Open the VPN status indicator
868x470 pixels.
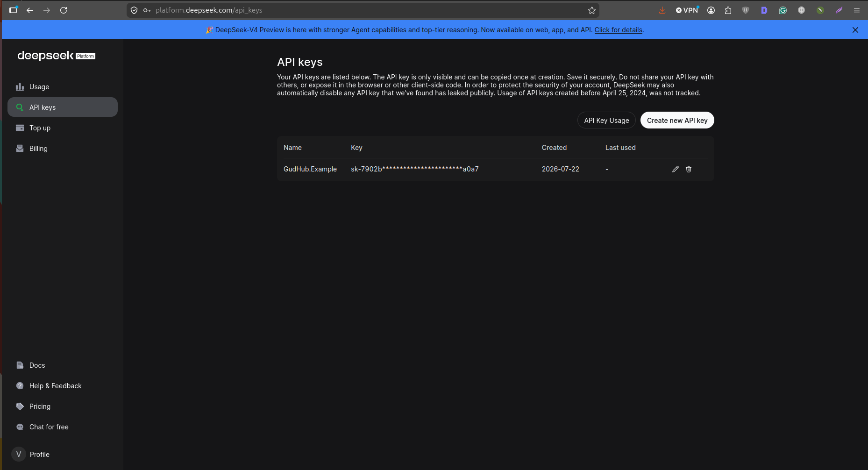687,10
